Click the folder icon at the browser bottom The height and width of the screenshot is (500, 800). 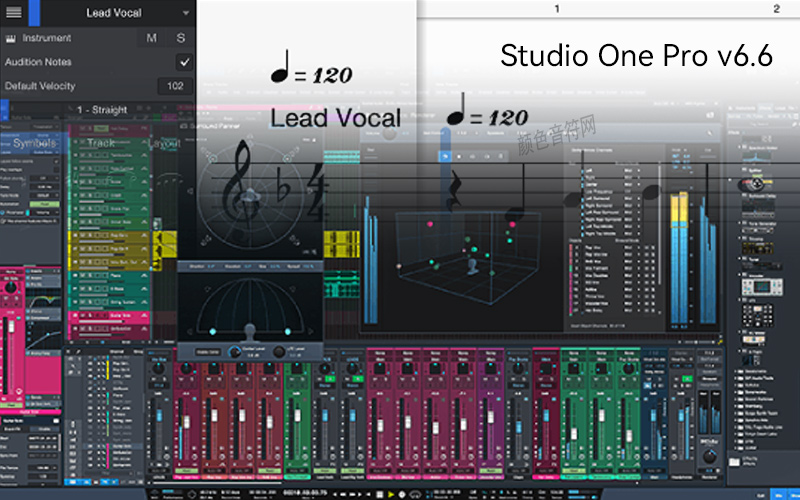point(734,462)
